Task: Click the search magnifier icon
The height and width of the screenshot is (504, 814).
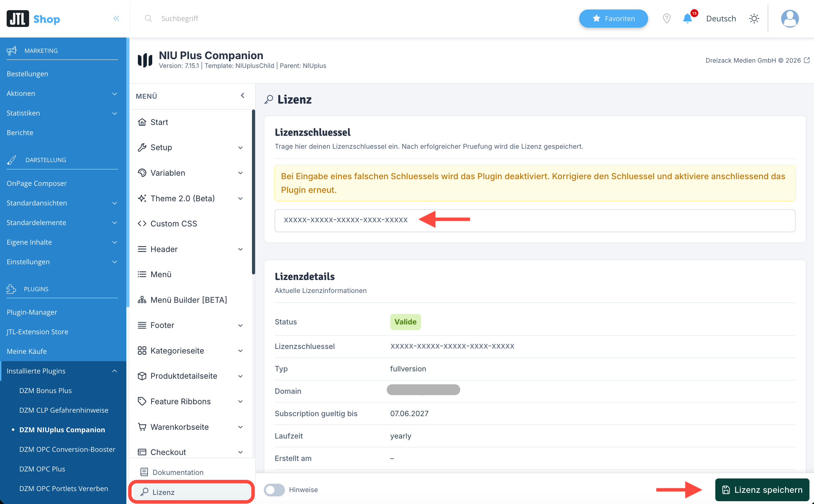Action: [x=148, y=19]
